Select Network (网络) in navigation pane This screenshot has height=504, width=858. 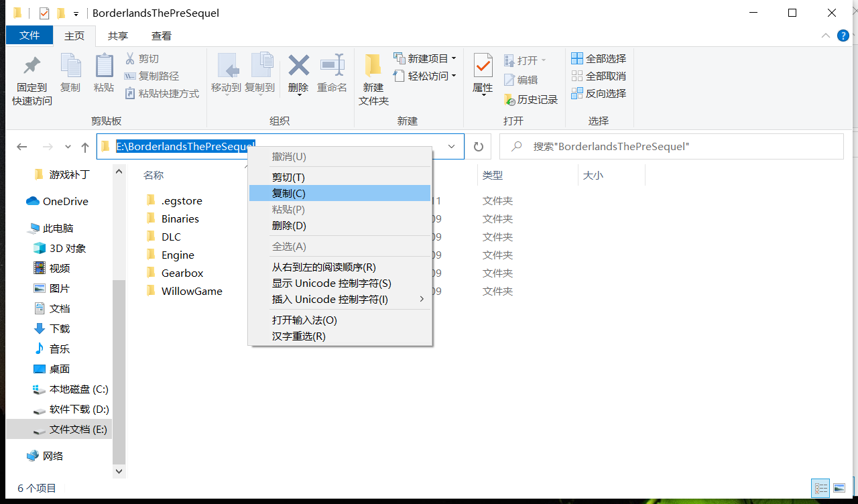46,456
